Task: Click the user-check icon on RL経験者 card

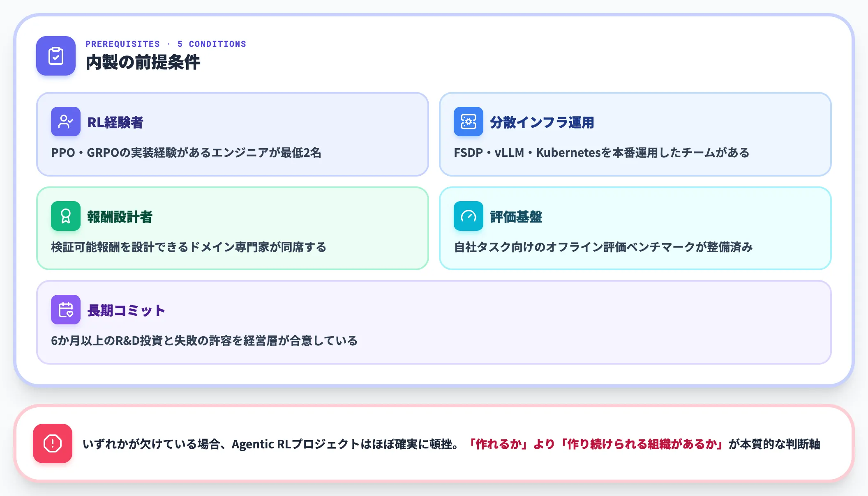Action: [66, 122]
